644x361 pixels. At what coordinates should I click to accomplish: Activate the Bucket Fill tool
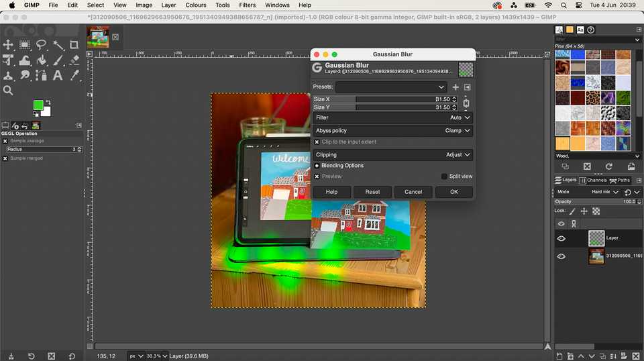click(x=42, y=60)
